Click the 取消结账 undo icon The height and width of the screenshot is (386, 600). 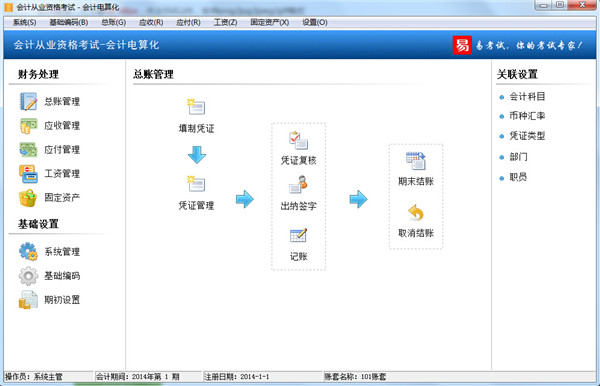(x=416, y=213)
